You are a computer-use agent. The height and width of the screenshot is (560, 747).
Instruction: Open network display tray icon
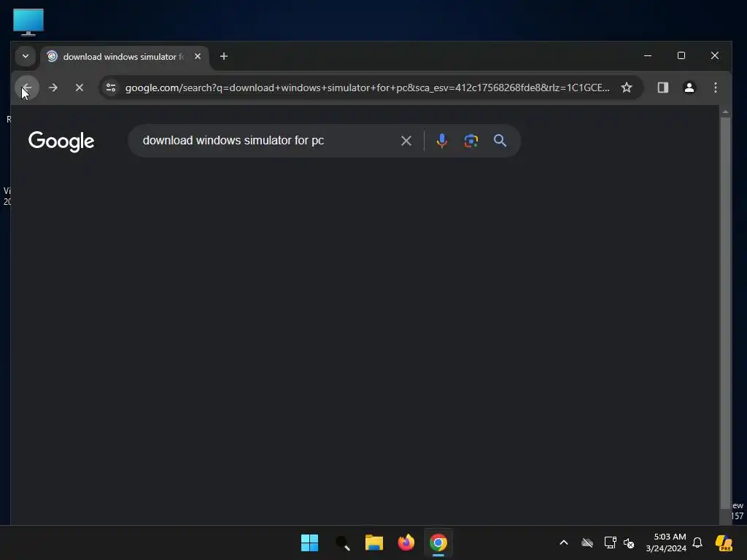pos(610,542)
